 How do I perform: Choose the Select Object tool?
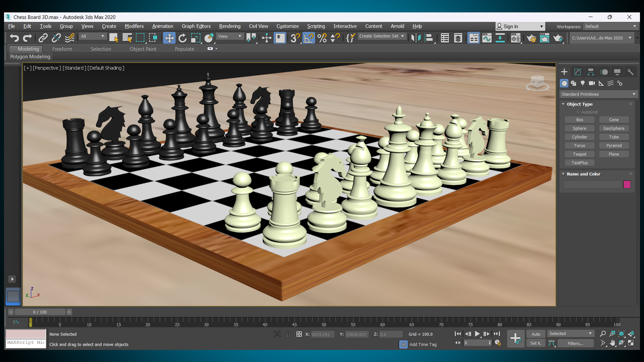(x=114, y=38)
